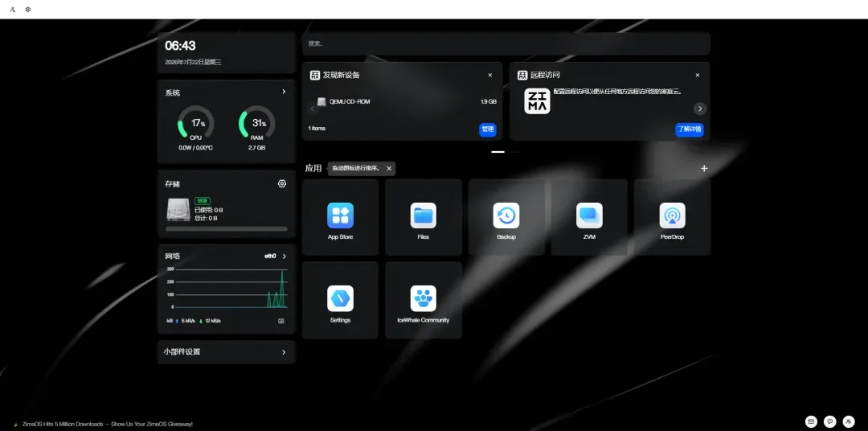This screenshot has height=431, width=868.
Task: Open the Backup app
Action: (506, 217)
